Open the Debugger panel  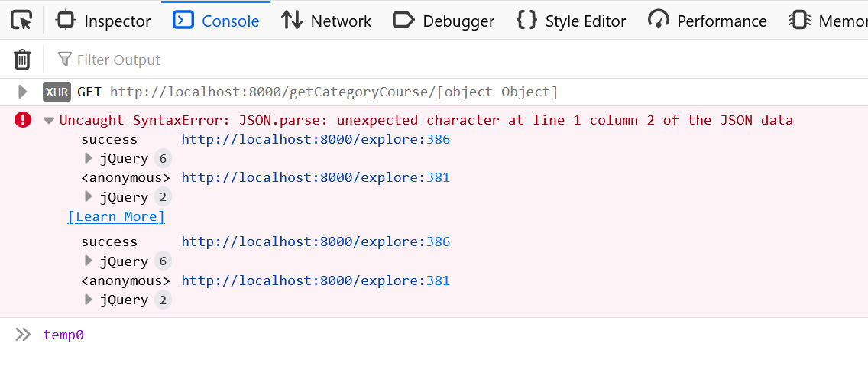tap(443, 21)
